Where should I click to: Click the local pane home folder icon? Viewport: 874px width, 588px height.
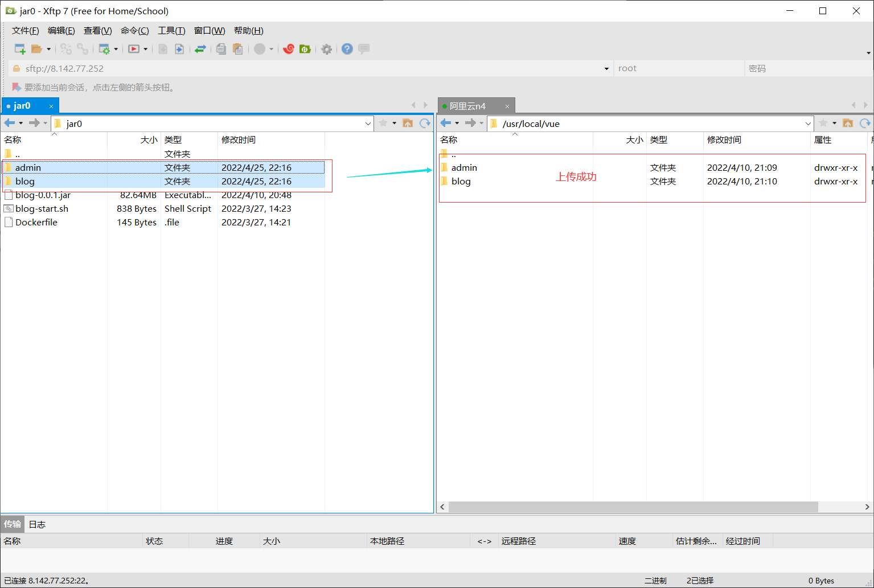408,123
